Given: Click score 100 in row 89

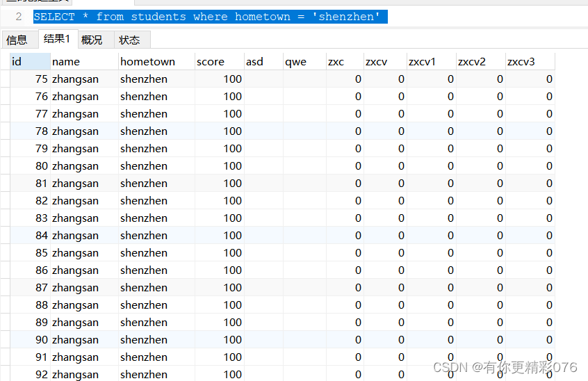Looking at the screenshot, I should [220, 322].
